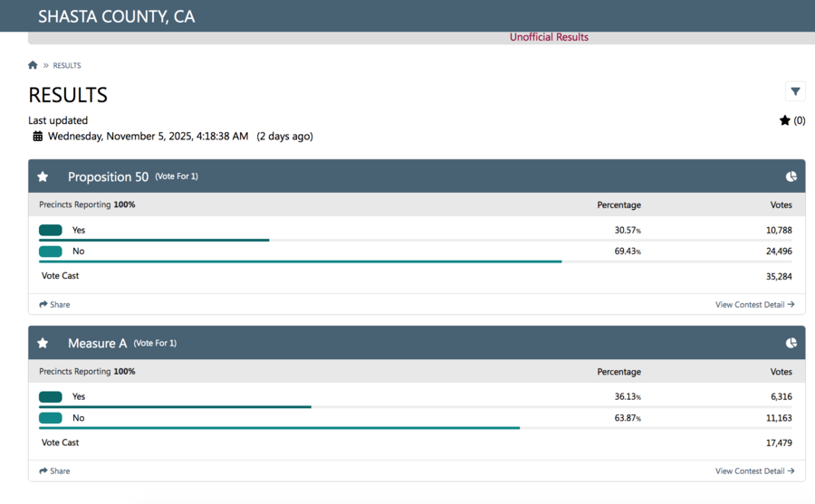
Task: Click the Shasta County, CA header title
Action: pos(116,16)
